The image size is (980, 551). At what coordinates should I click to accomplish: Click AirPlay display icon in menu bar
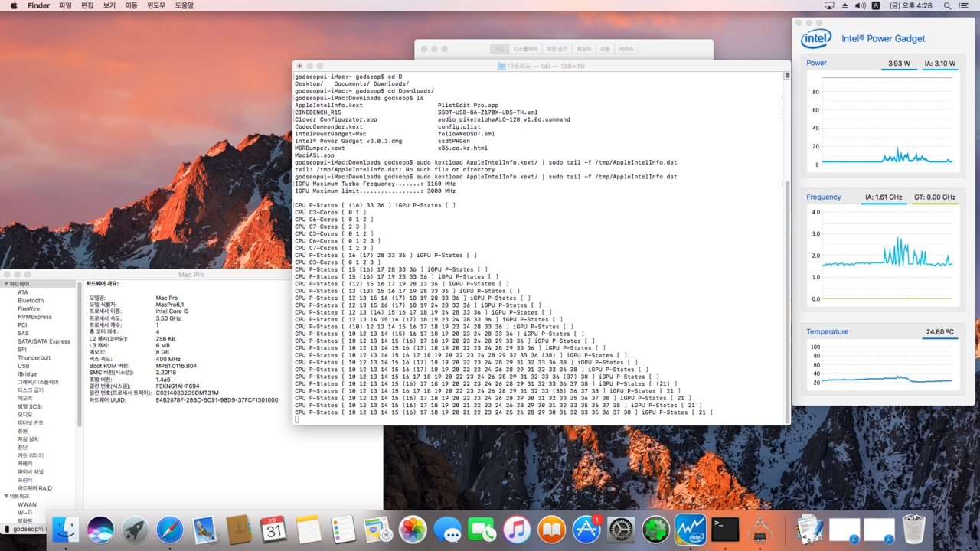[x=829, y=5]
